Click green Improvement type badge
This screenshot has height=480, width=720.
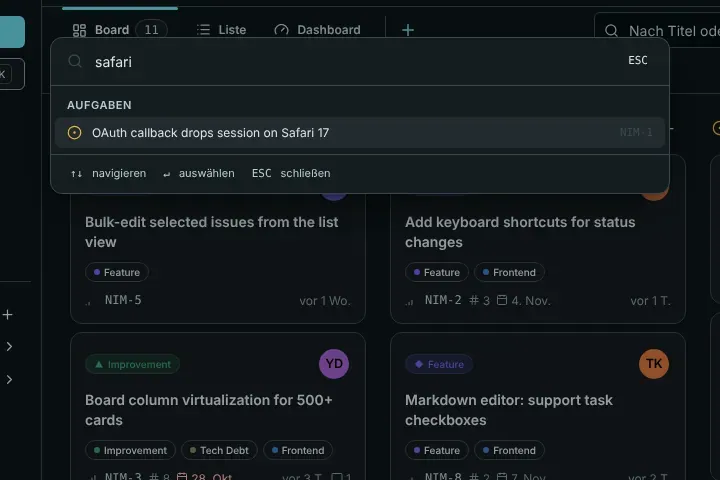[x=132, y=364]
